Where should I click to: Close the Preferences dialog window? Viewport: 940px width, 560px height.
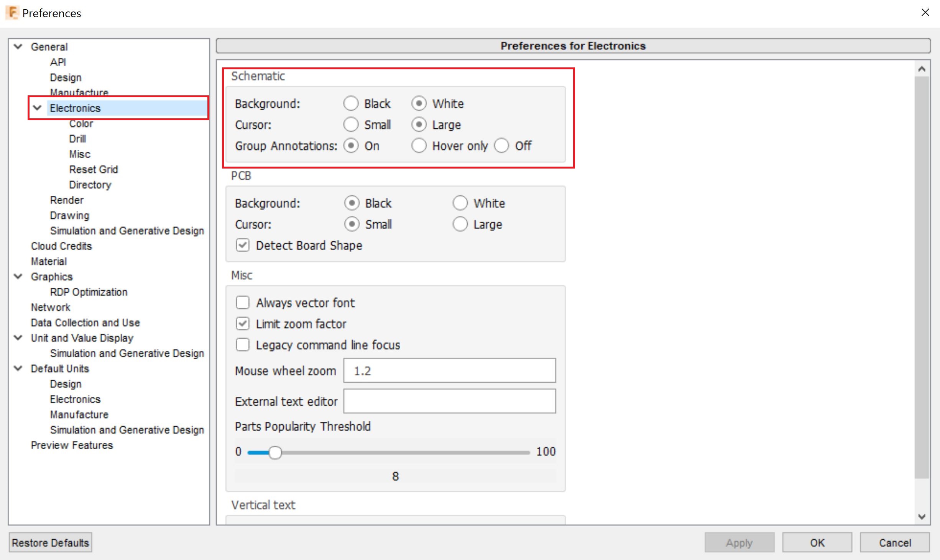pyautogui.click(x=925, y=13)
